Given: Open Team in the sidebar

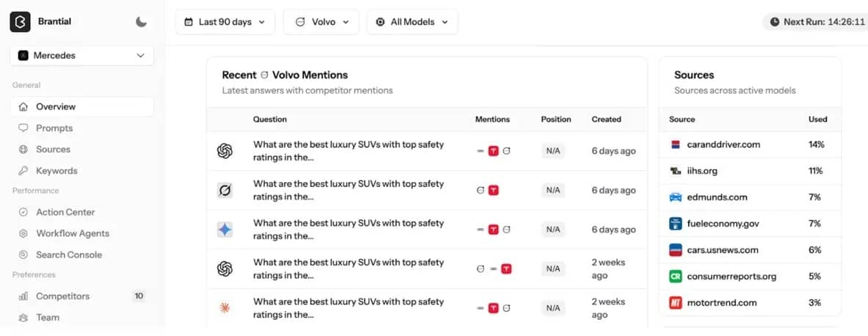Looking at the screenshot, I should (x=82, y=318).
